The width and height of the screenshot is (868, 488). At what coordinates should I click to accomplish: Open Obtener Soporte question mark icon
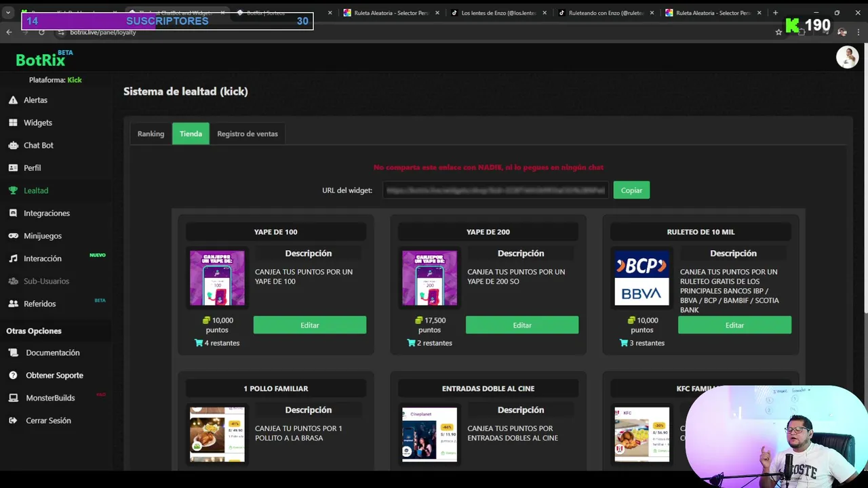pos(13,375)
